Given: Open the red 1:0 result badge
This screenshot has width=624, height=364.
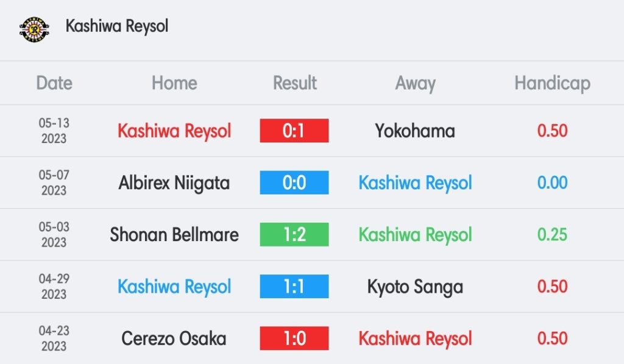Looking at the screenshot, I should click(x=294, y=338).
